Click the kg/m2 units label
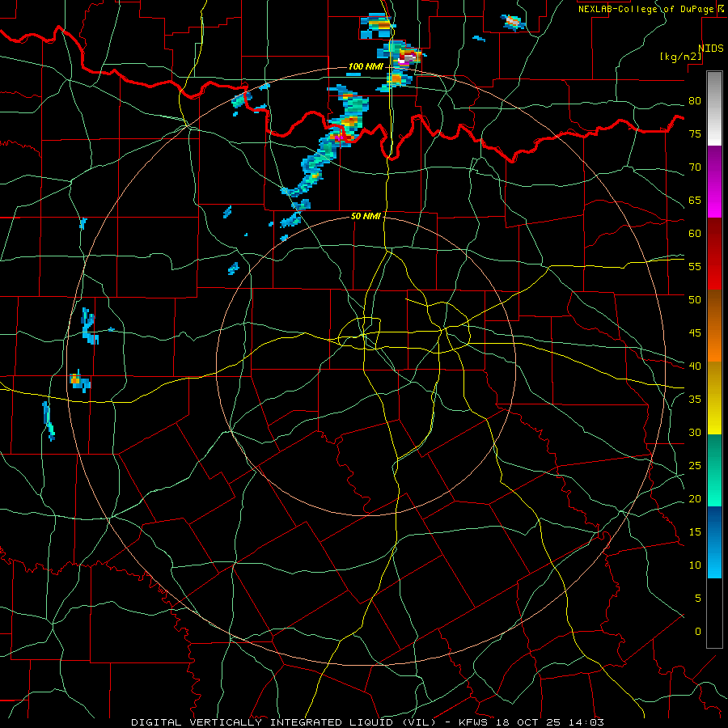The height and width of the screenshot is (728, 728). pos(680,57)
